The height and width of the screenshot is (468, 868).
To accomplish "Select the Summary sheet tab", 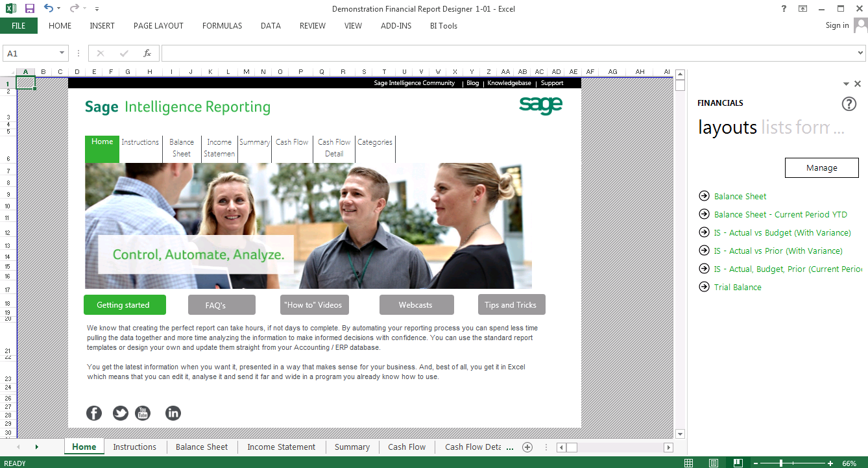I will tap(352, 447).
